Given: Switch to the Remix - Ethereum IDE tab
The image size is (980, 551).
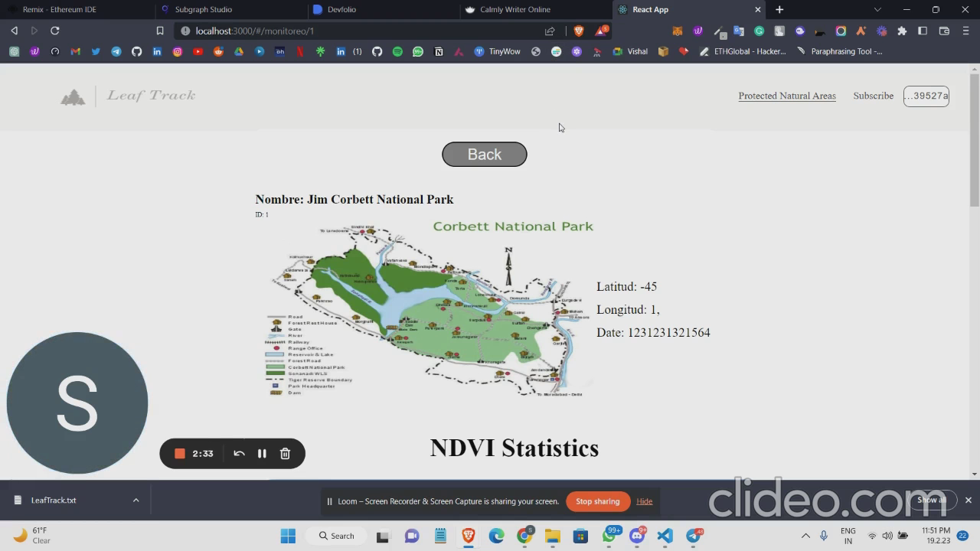Looking at the screenshot, I should pyautogui.click(x=77, y=9).
